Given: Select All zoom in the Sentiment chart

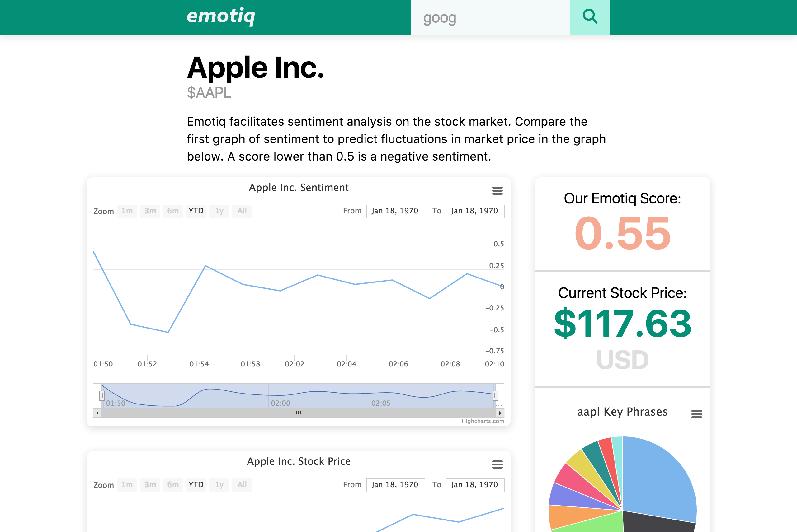Looking at the screenshot, I should coord(242,211).
